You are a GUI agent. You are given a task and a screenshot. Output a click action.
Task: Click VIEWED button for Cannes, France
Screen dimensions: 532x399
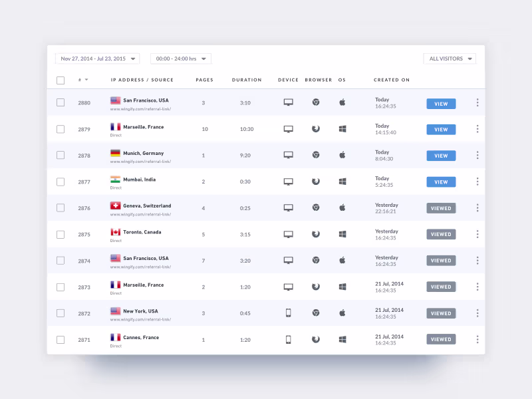click(441, 339)
